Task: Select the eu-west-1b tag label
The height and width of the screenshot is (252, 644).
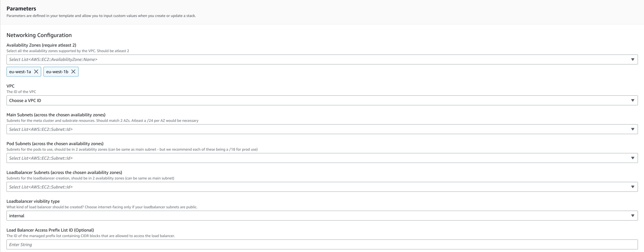Action: (x=57, y=72)
